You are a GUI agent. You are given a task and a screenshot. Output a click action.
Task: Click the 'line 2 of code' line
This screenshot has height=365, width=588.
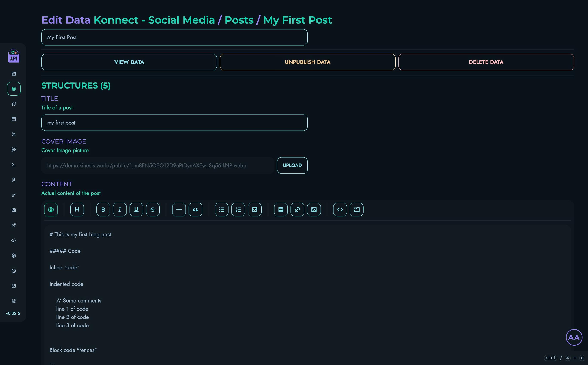[72, 317]
